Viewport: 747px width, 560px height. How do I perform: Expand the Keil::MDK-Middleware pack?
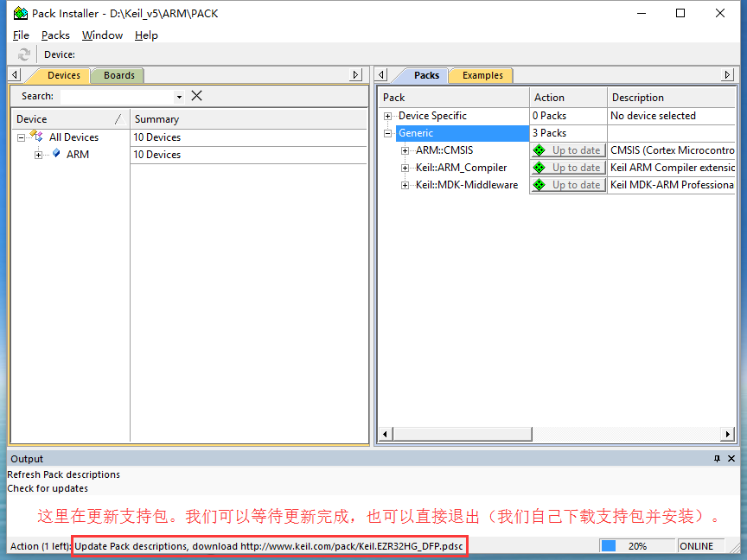pyautogui.click(x=405, y=185)
